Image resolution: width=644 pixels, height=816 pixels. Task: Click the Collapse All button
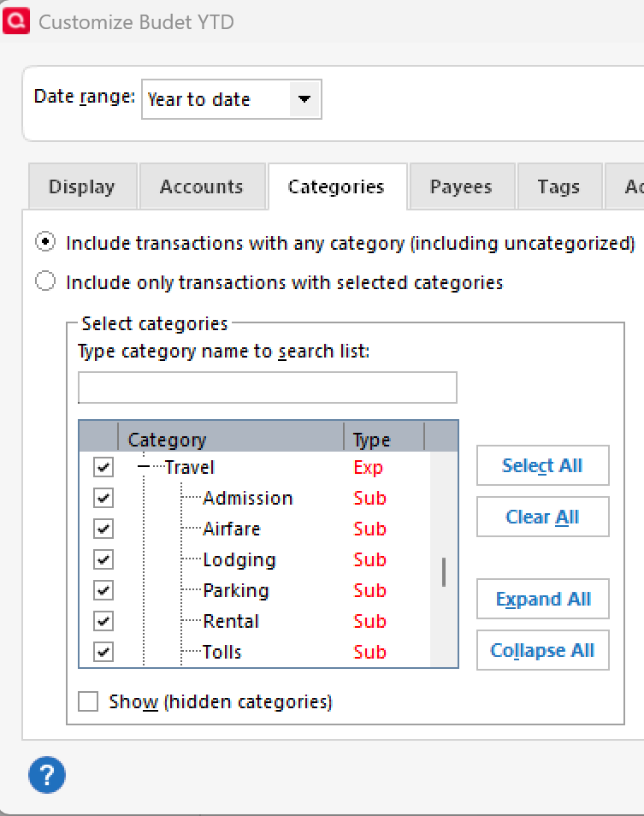[542, 650]
